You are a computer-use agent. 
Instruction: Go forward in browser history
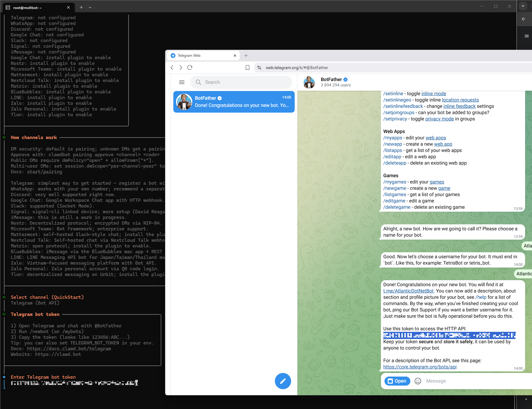[181, 68]
